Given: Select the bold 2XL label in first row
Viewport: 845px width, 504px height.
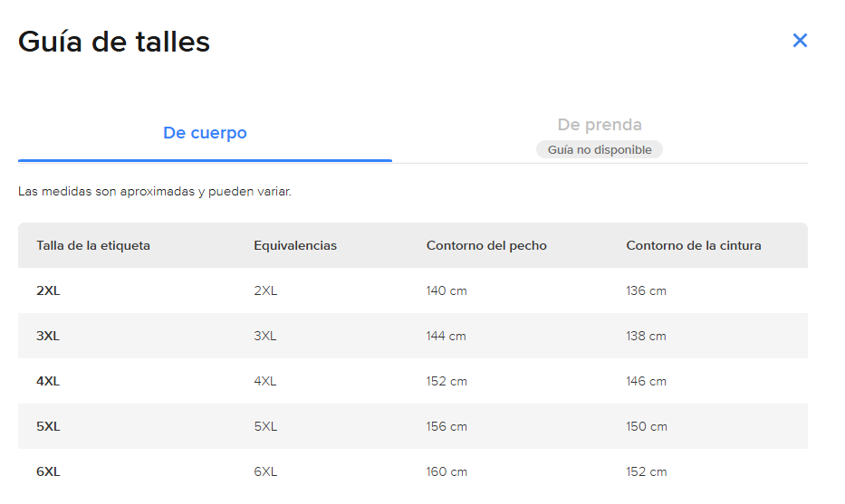Looking at the screenshot, I should pos(48,290).
